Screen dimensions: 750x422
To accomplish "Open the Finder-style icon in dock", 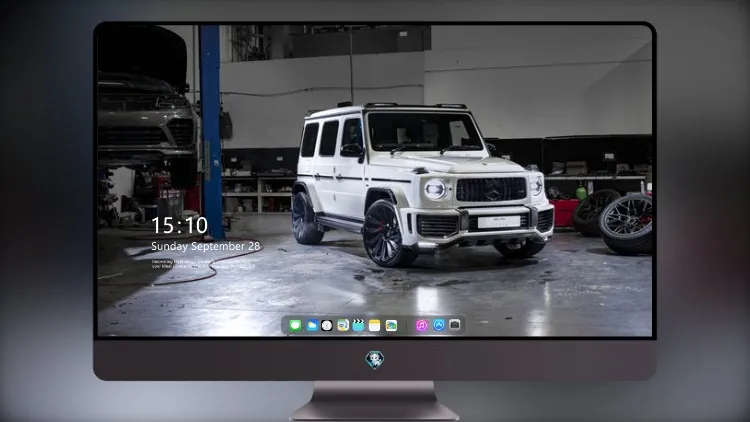I will click(x=342, y=326).
